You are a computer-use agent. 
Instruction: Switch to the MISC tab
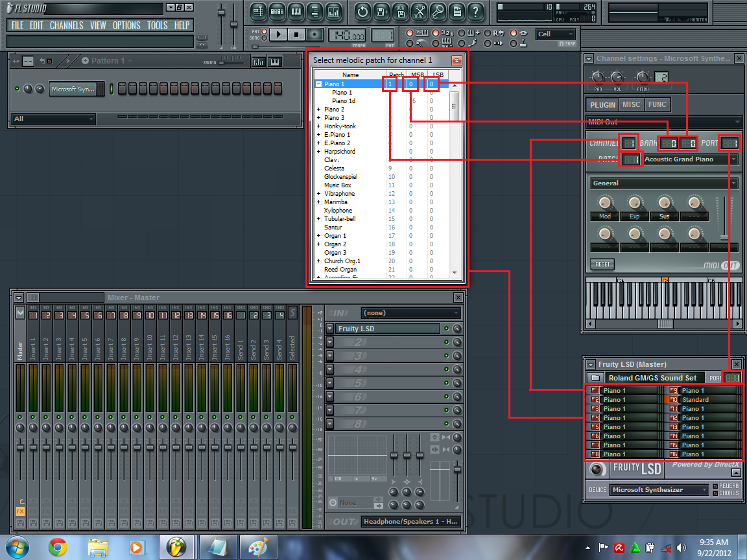click(631, 104)
